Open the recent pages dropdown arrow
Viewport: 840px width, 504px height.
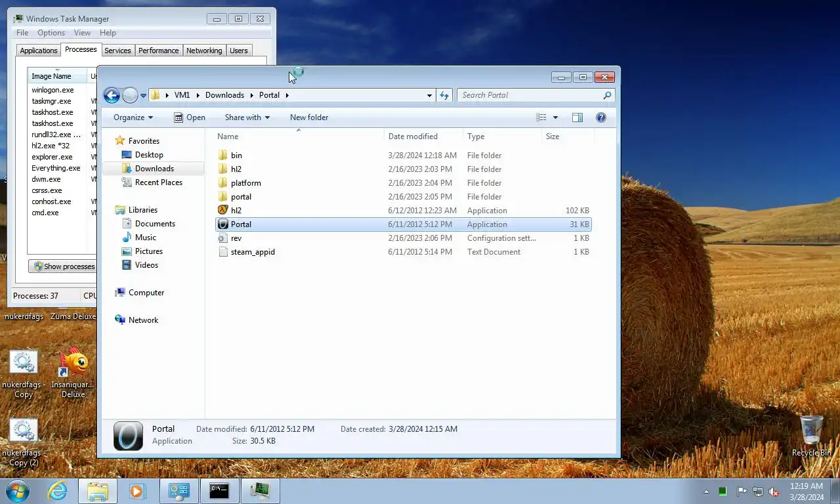143,96
